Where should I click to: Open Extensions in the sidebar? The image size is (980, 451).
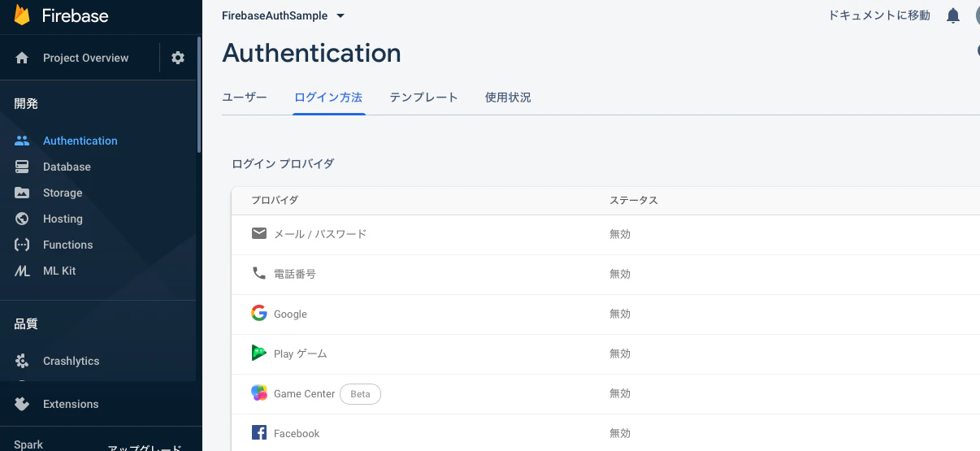click(x=71, y=404)
